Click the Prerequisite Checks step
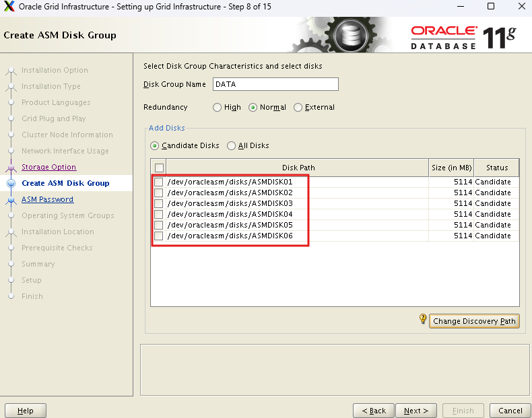532x418 pixels. point(57,248)
